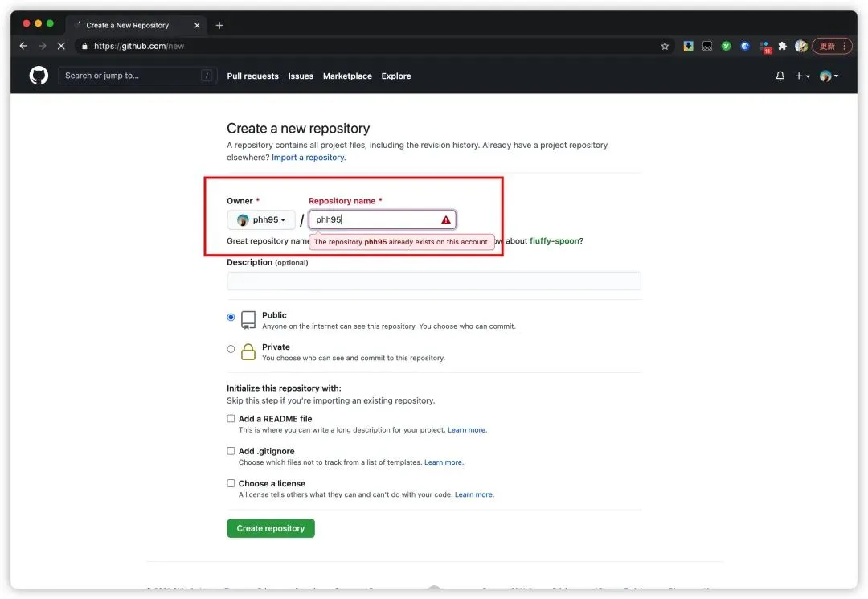Tick the Choose a license checkbox

point(231,483)
